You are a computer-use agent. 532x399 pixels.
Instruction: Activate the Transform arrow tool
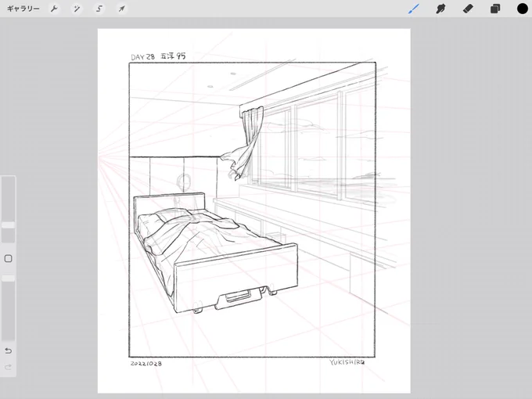click(x=121, y=9)
